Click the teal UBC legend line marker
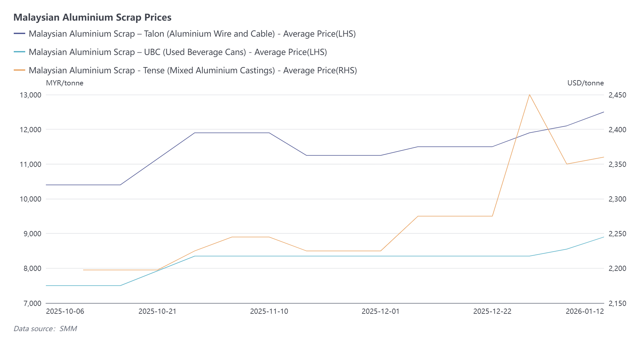 tap(20, 52)
